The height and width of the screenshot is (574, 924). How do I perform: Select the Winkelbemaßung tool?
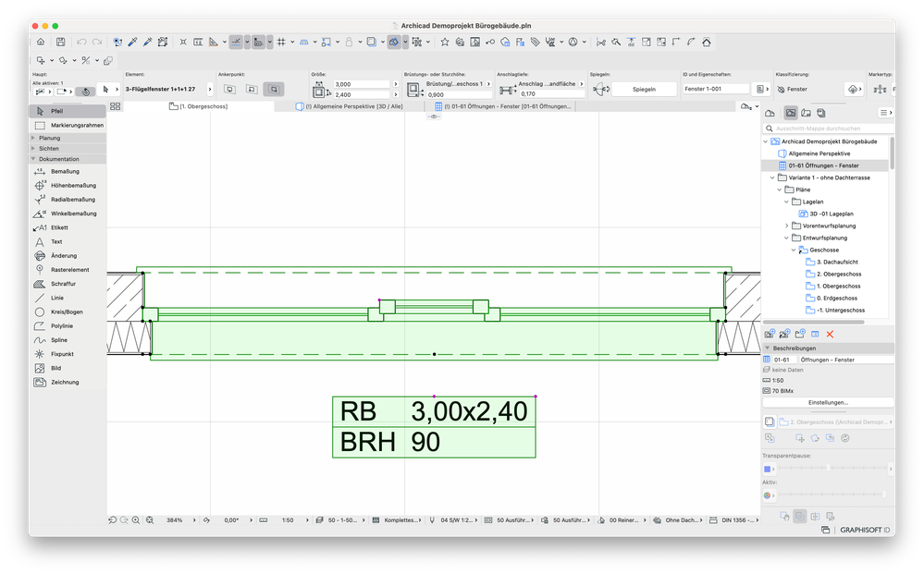(68, 214)
